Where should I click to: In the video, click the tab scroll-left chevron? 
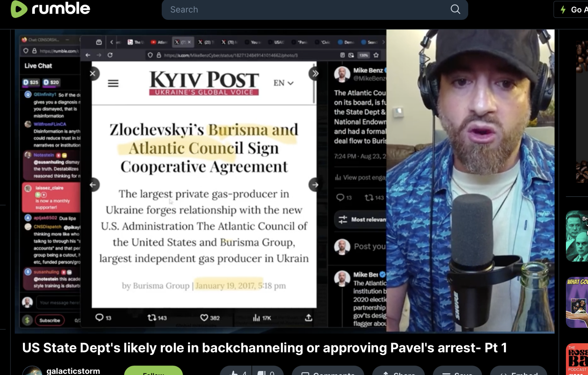[112, 42]
